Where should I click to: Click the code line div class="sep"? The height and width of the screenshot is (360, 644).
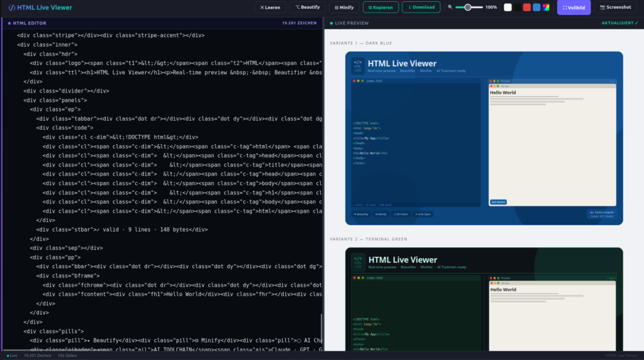coord(66,248)
